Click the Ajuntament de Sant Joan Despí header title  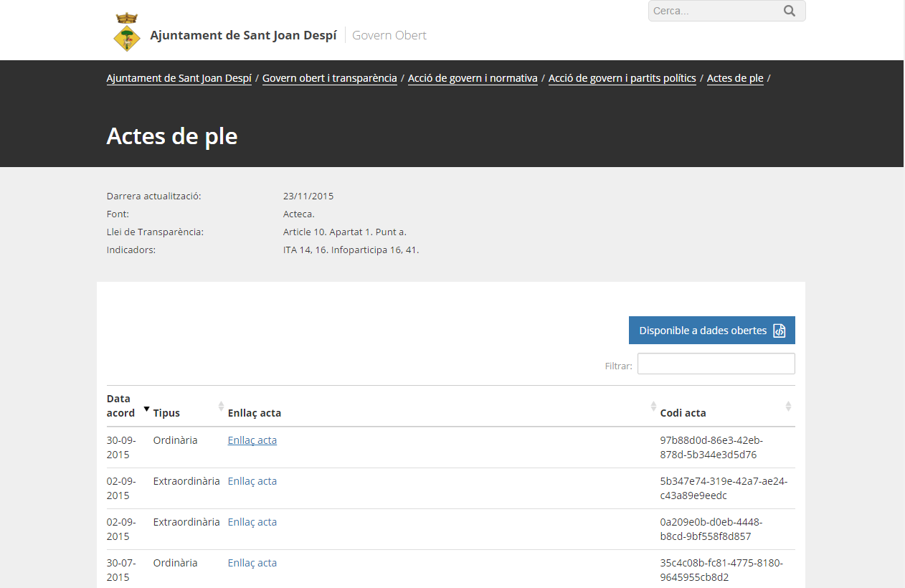tap(243, 35)
